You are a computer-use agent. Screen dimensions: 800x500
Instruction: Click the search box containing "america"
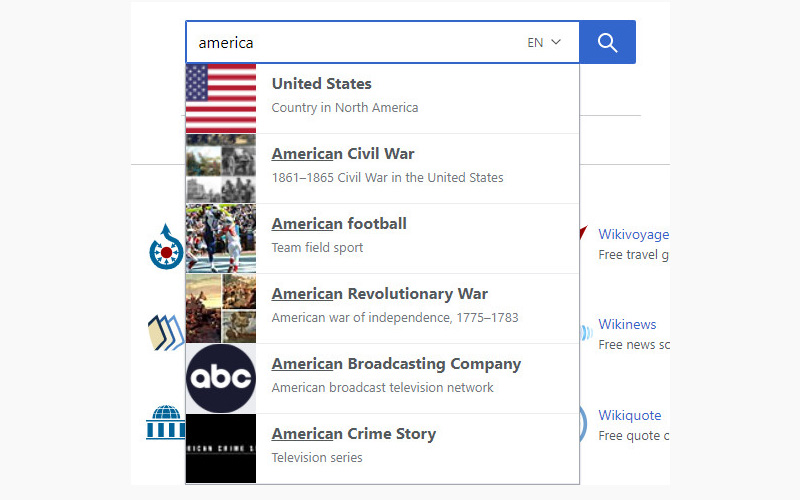point(350,42)
